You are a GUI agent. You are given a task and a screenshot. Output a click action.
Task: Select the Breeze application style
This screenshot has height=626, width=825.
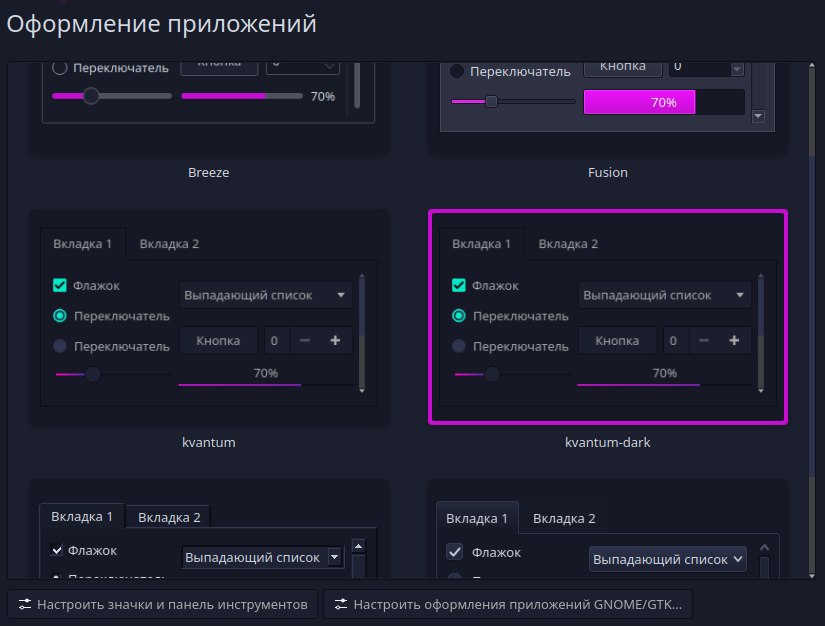click(209, 108)
